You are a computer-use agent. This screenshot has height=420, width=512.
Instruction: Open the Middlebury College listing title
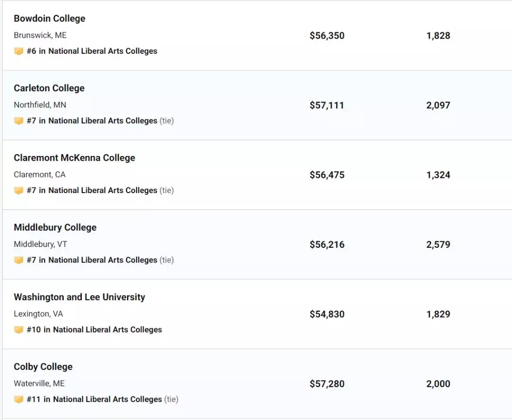tap(55, 227)
